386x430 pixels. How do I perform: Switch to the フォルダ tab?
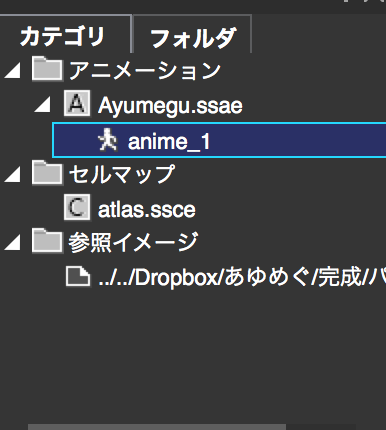point(192,36)
